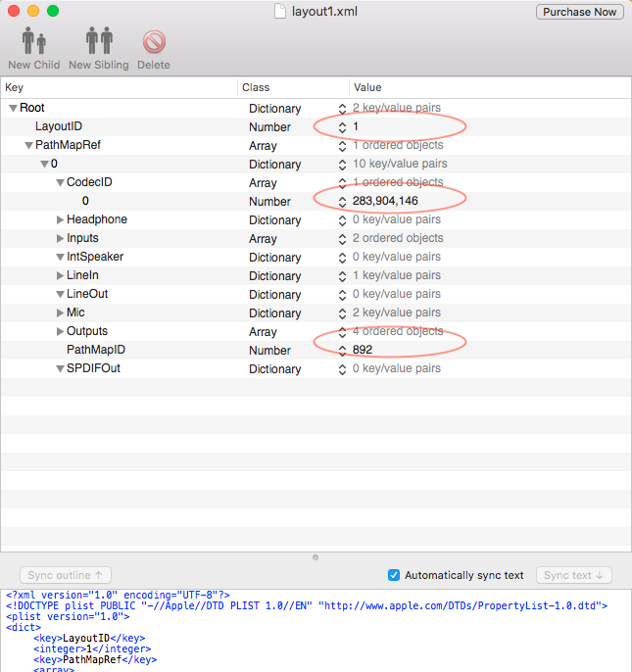Open class stepper for PathMapID row
The width and height of the screenshot is (632, 672).
coord(342,351)
